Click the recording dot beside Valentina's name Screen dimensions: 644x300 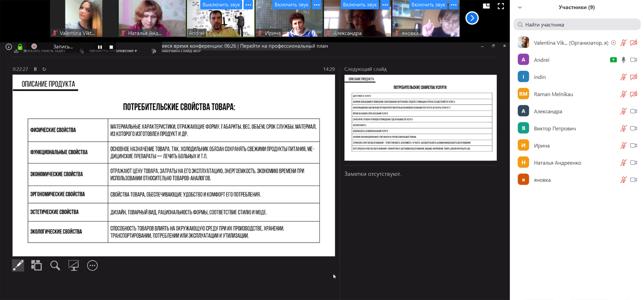coord(613,43)
